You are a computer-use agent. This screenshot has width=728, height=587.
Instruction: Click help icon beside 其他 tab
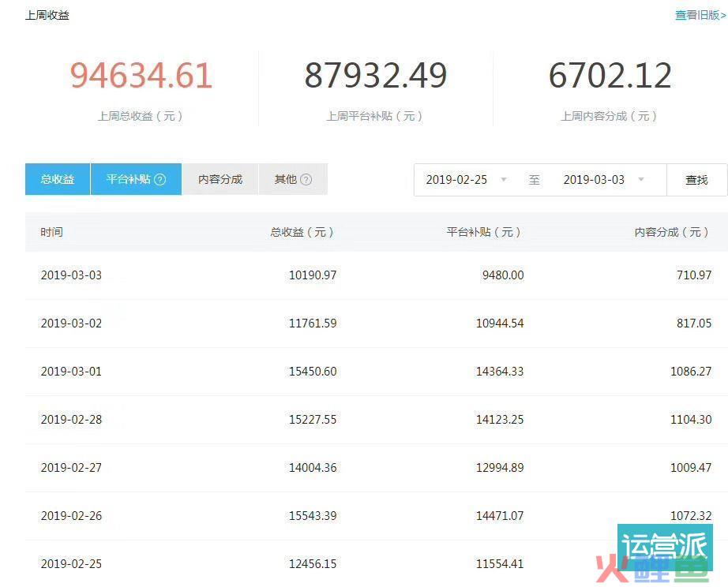pyautogui.click(x=306, y=179)
